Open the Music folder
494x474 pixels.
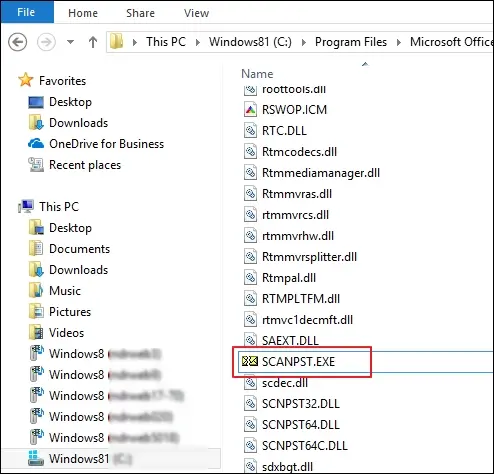[65, 291]
